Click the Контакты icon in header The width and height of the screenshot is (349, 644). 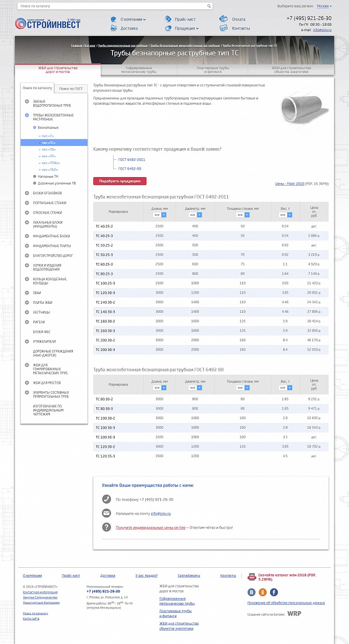223,28
